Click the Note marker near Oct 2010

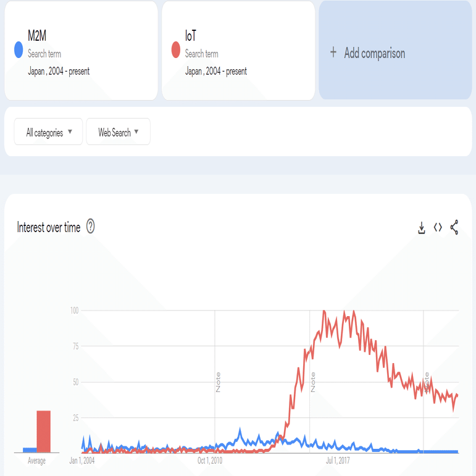pos(218,382)
